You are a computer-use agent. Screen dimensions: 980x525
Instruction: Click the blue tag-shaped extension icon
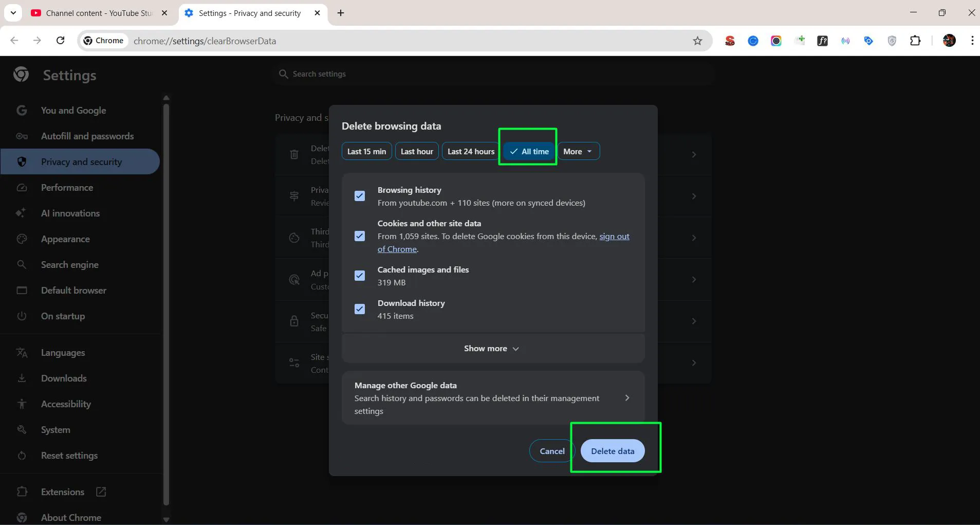(868, 41)
